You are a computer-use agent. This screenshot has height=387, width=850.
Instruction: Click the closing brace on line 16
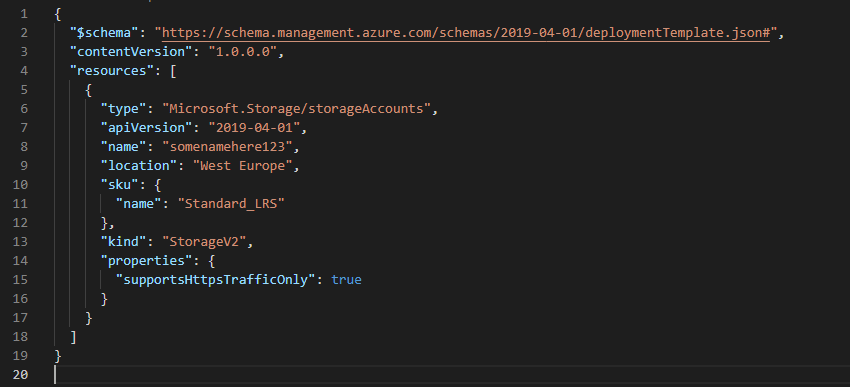point(105,299)
